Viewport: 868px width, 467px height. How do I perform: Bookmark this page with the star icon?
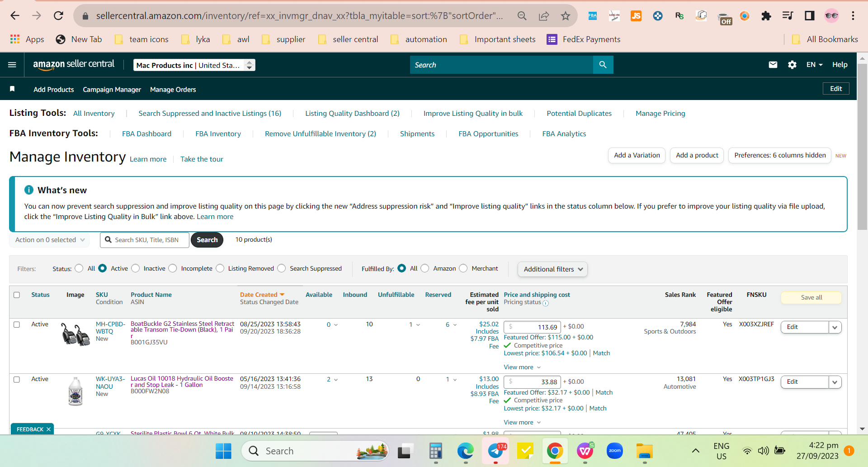[x=565, y=16]
